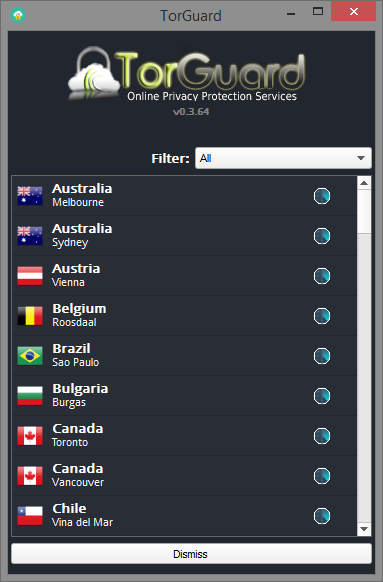
Task: Choose the Brazil flag entry
Action: coord(30,356)
